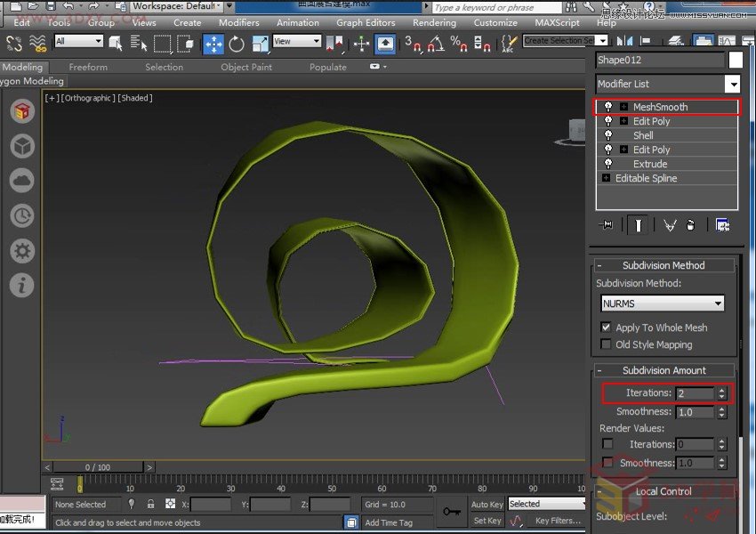Toggle the Shell modifier lightbulb
The width and height of the screenshot is (756, 534).
tap(608, 135)
